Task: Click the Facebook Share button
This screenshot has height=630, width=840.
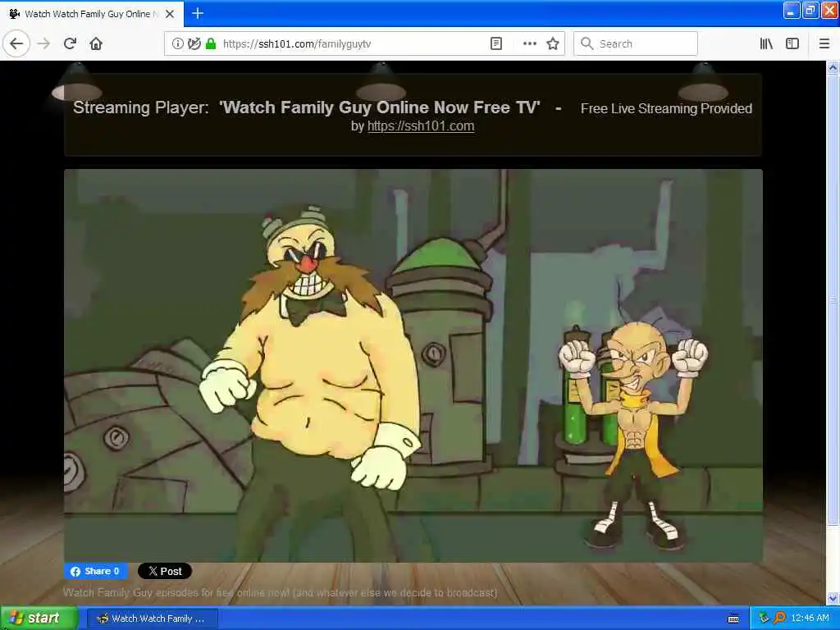Action: click(96, 571)
